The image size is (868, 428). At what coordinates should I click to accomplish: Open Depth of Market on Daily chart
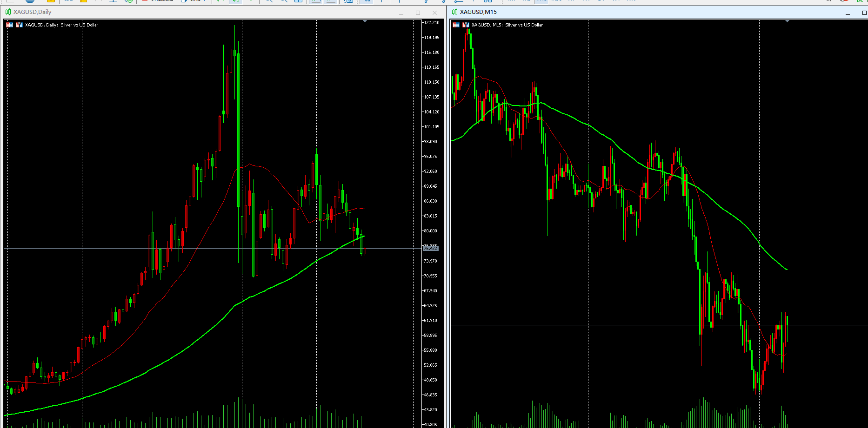coord(19,25)
